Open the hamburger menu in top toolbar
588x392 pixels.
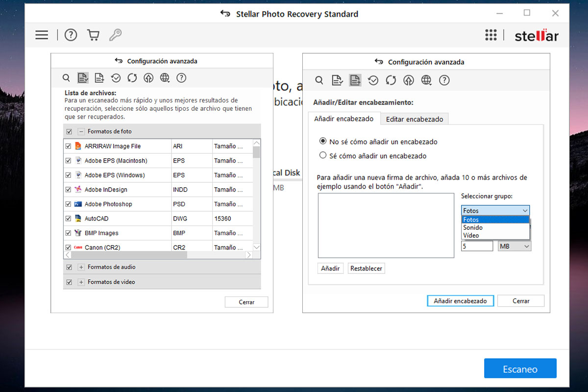[x=42, y=35]
